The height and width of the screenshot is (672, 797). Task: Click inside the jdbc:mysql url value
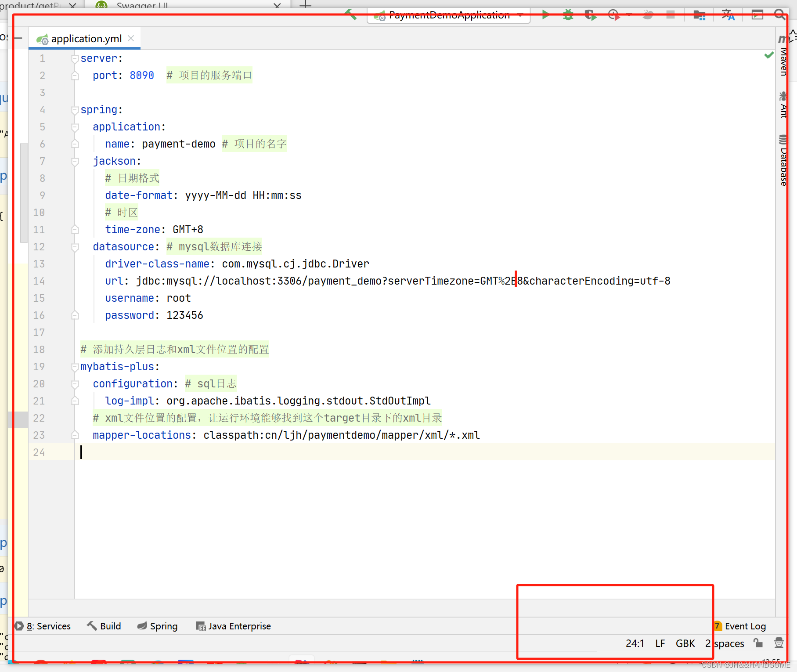[x=403, y=281]
